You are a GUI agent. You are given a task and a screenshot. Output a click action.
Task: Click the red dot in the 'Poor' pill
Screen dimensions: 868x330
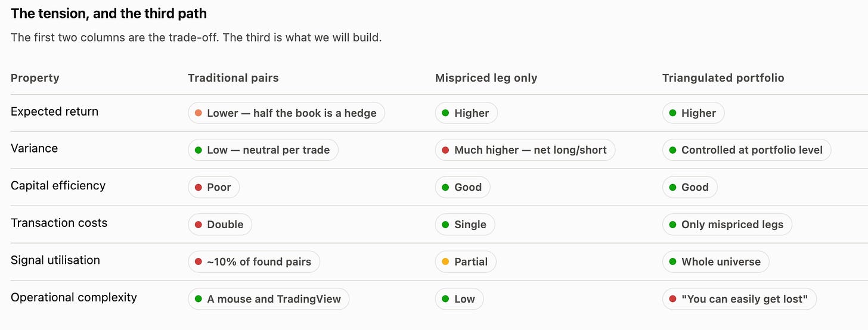pos(199,188)
